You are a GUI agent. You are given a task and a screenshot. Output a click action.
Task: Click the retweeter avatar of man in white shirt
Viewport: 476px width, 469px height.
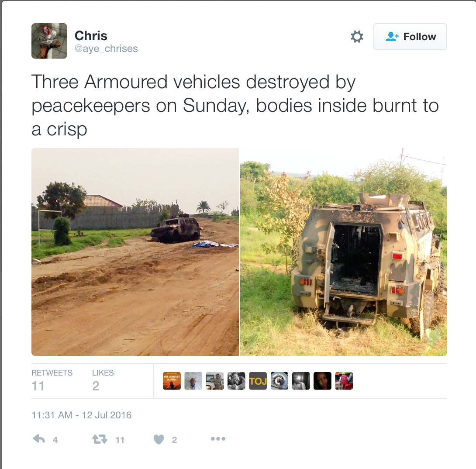193,381
